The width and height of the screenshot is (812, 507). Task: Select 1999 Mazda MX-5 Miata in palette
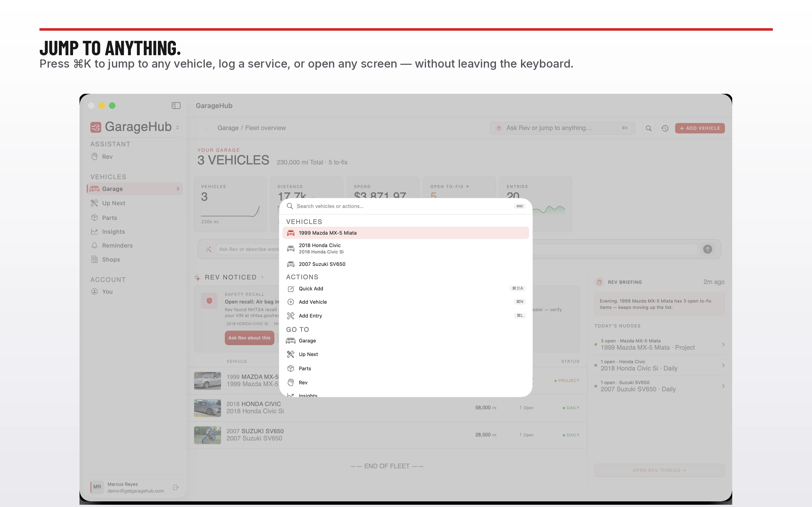point(406,233)
